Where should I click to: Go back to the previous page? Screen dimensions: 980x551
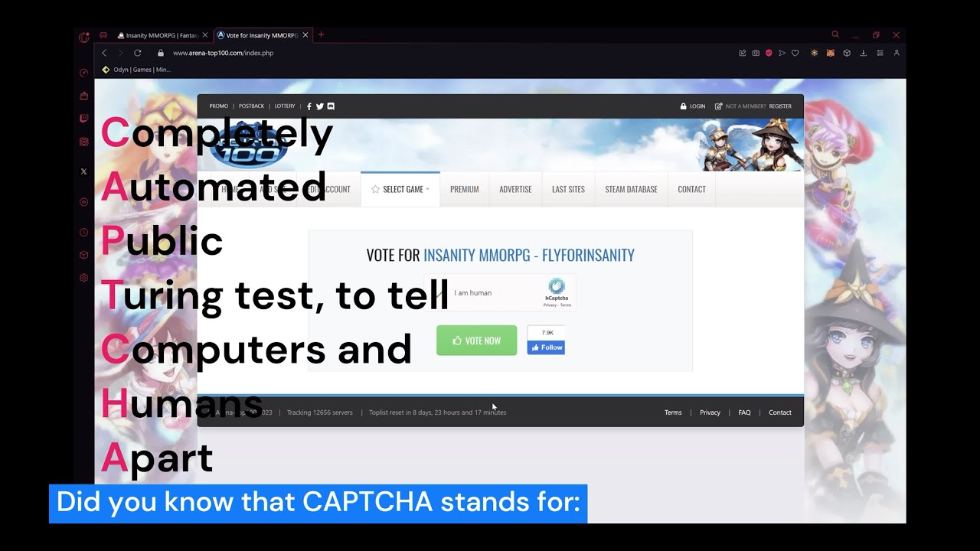pos(104,53)
